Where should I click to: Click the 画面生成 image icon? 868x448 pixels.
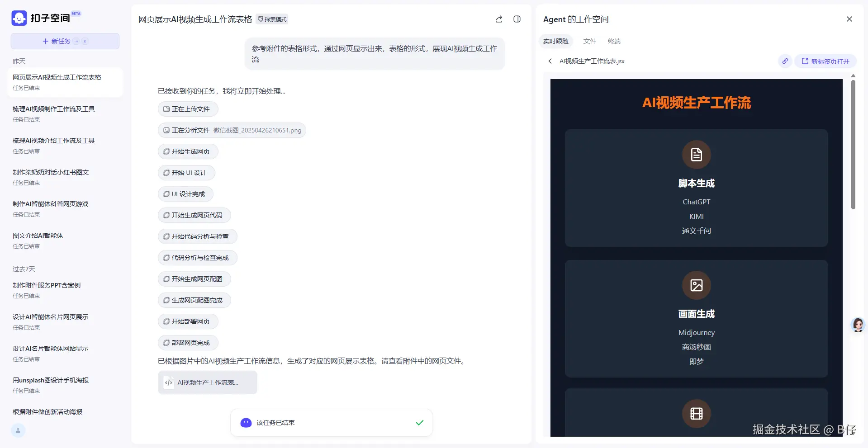(x=696, y=285)
